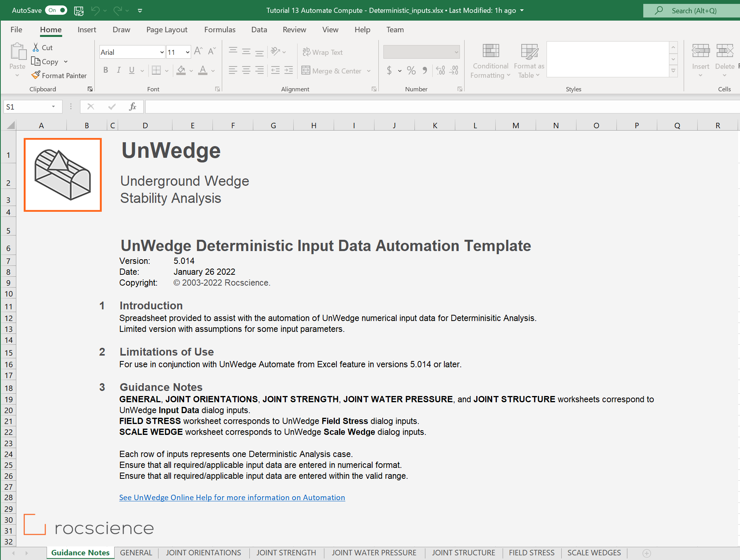
Task: Switch to the Team ribbon tab
Action: (x=395, y=30)
